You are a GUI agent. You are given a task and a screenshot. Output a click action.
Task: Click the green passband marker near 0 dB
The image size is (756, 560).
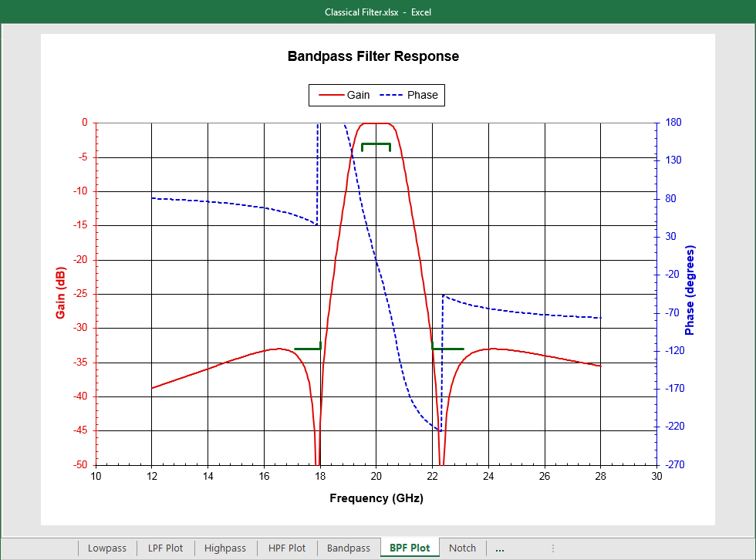[x=376, y=143]
